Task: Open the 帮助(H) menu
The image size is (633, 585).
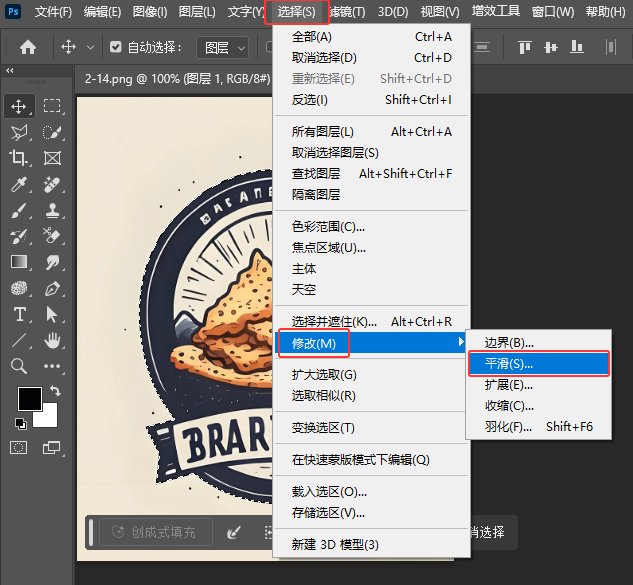Action: 606,12
